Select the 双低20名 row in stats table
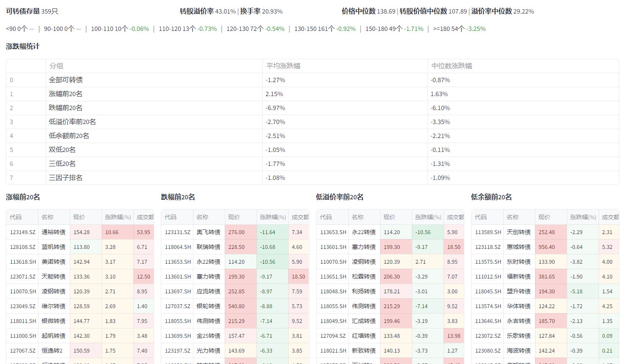 [x=62, y=150]
